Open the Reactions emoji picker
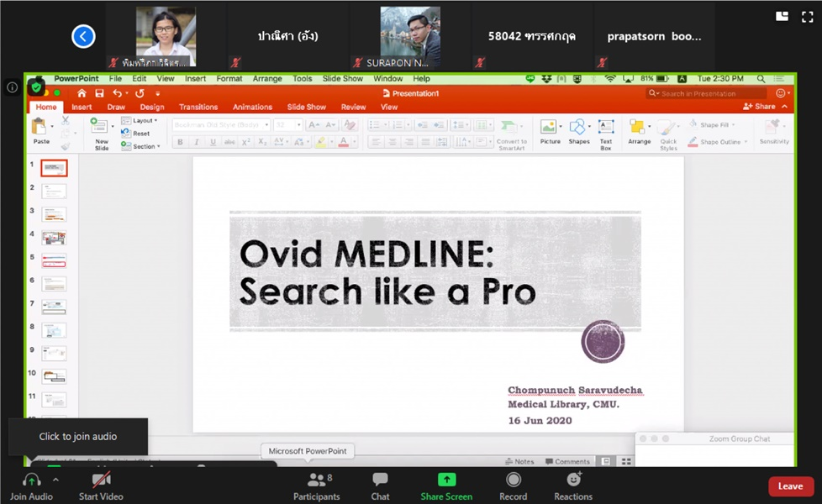 pyautogui.click(x=574, y=480)
